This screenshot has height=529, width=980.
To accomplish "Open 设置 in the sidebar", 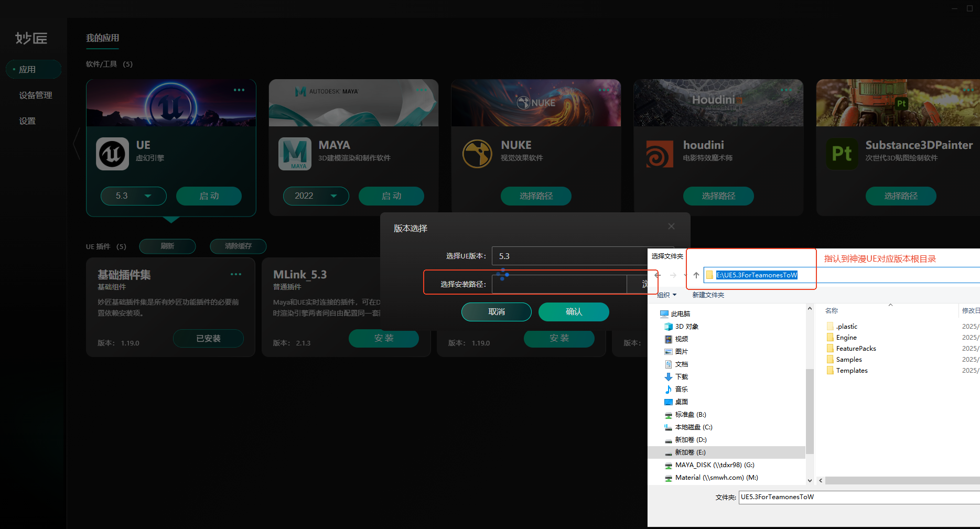I will tap(27, 121).
